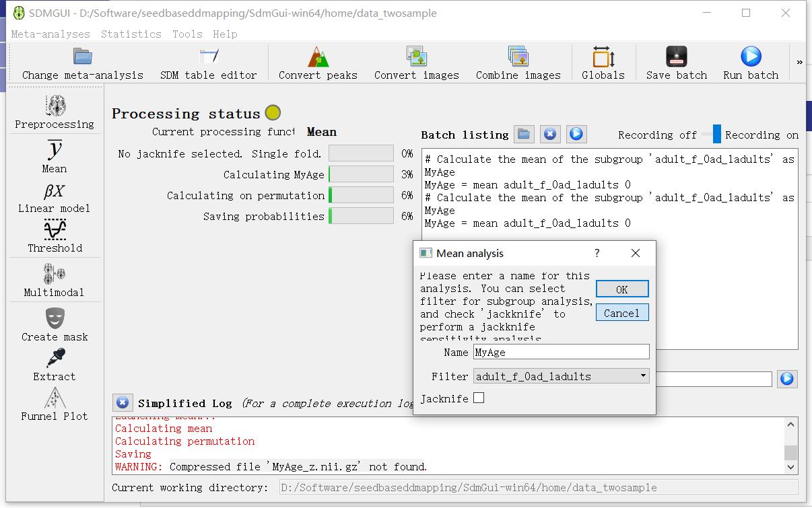Open the Multimodal analysis tool
The image size is (812, 508).
pos(55,280)
